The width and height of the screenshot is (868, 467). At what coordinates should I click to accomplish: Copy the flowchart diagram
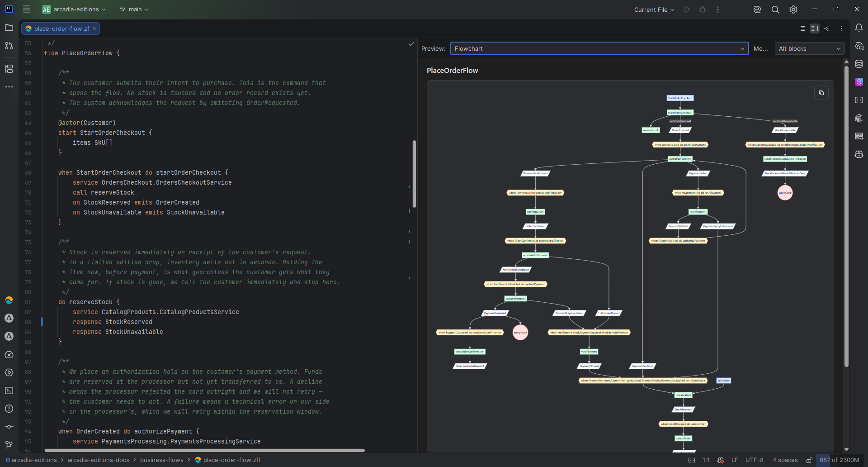(821, 93)
